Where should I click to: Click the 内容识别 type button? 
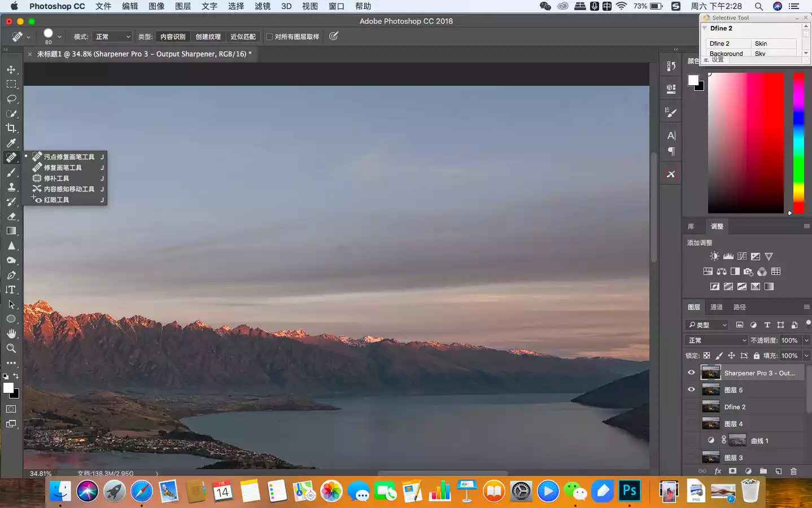(x=173, y=37)
